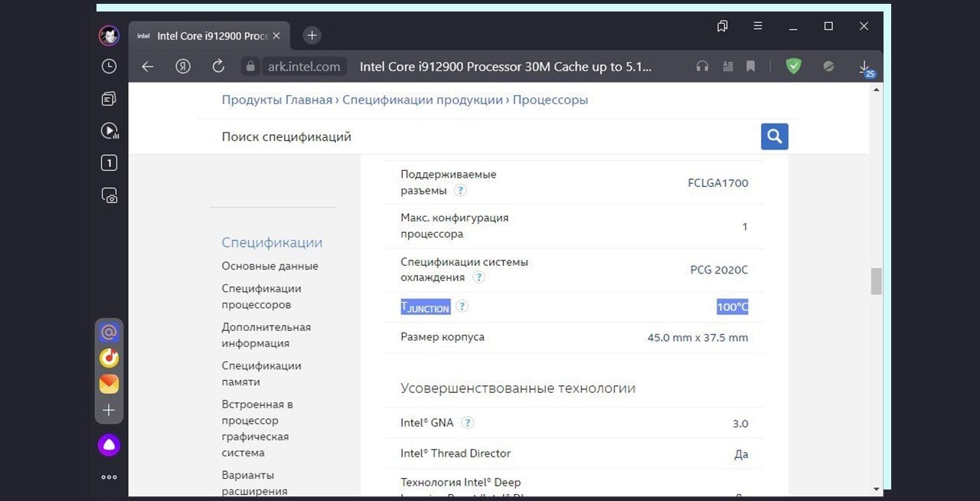Jump to Встроенная в процессор графическая система

tap(258, 427)
